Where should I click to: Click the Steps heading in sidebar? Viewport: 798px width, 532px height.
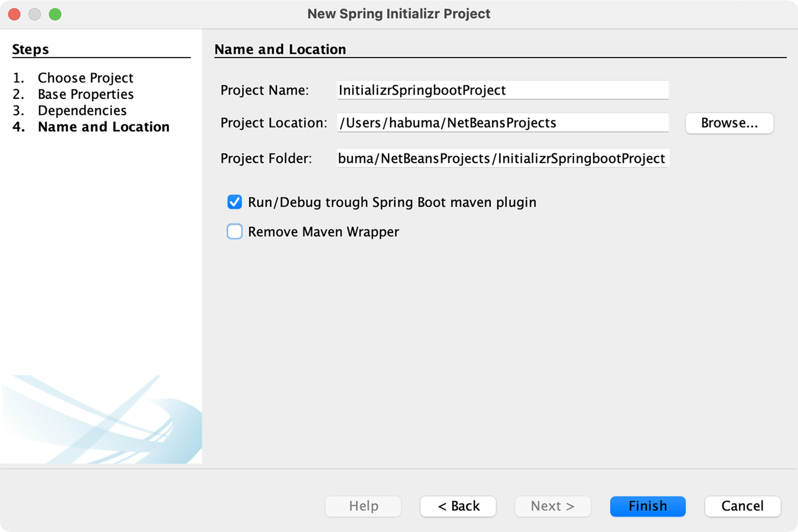[30, 49]
